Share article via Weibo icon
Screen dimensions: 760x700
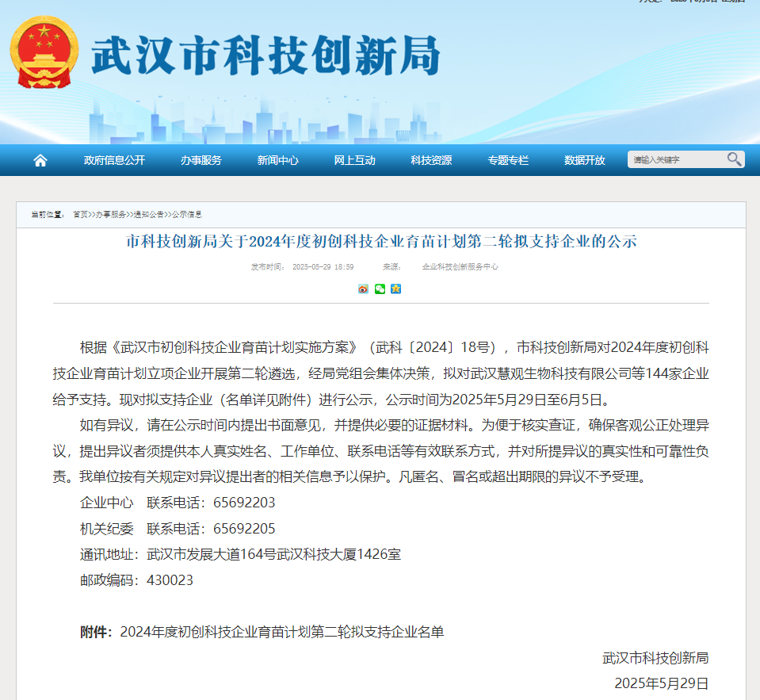pyautogui.click(x=363, y=289)
